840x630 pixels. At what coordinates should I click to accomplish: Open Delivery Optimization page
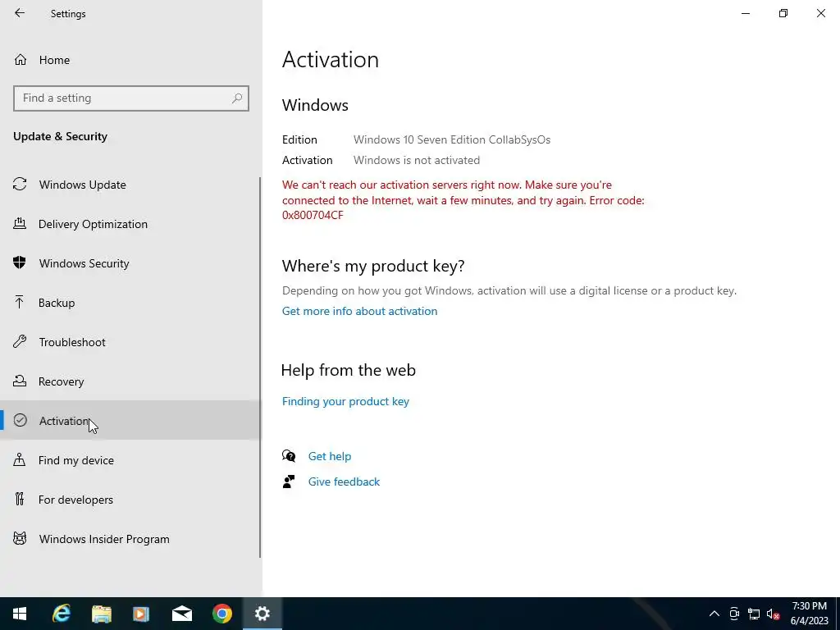[130, 224]
